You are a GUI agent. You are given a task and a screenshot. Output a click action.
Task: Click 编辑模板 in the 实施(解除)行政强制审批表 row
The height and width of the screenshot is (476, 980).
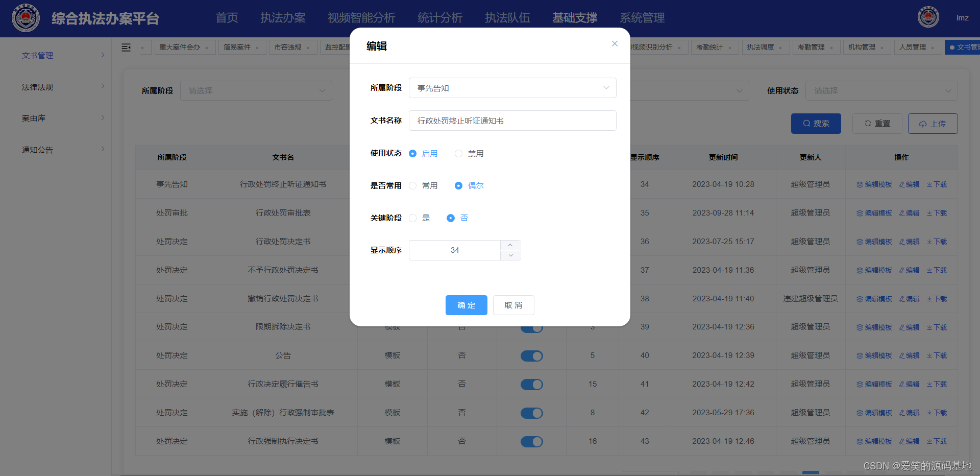874,413
